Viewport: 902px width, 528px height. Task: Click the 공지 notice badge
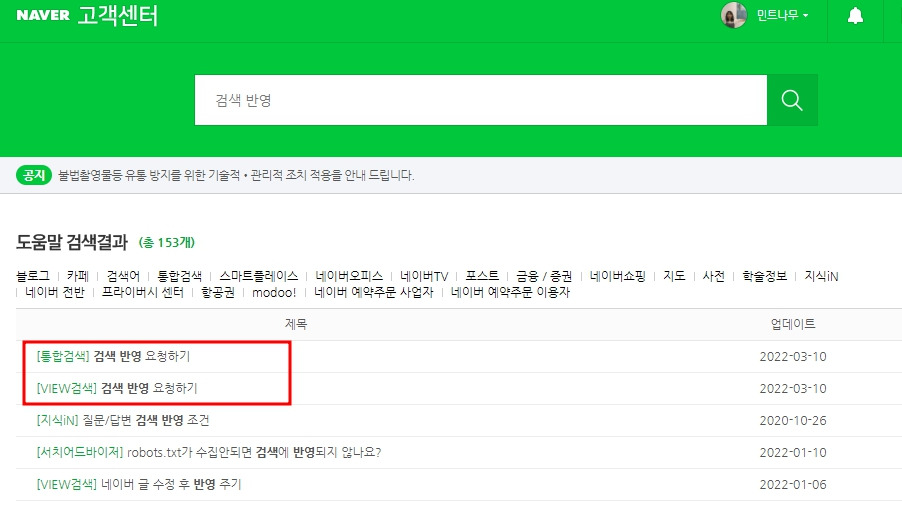pyautogui.click(x=34, y=175)
